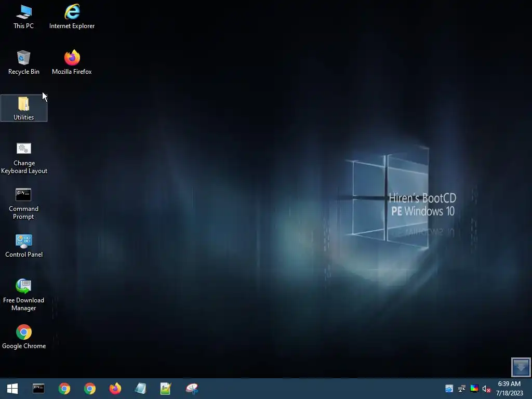This screenshot has width=532, height=399.
Task: Select the Utilities folder on desktop
Action: 24,108
